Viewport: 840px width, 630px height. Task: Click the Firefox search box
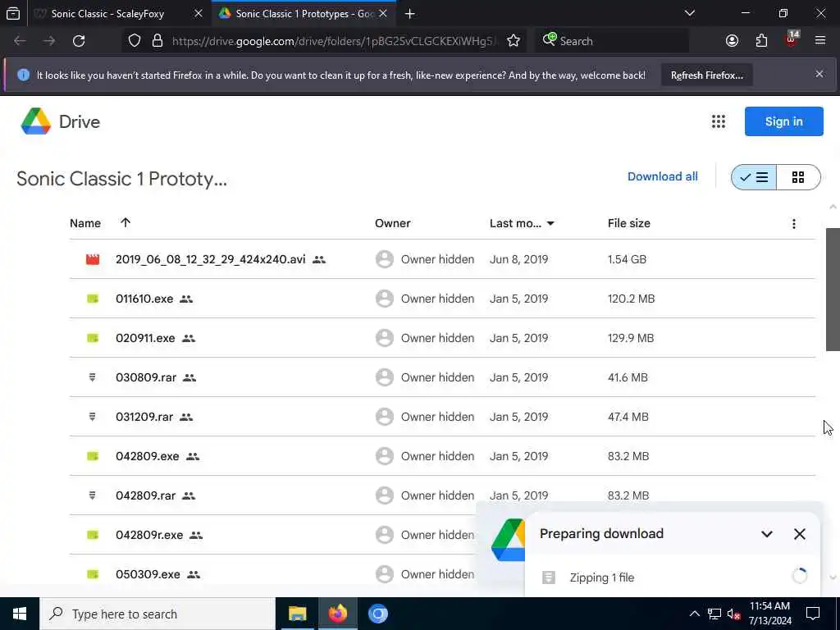coord(611,41)
